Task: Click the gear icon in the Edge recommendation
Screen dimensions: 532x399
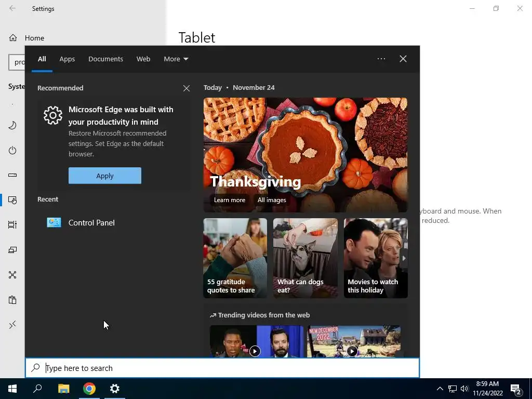Action: click(53, 115)
